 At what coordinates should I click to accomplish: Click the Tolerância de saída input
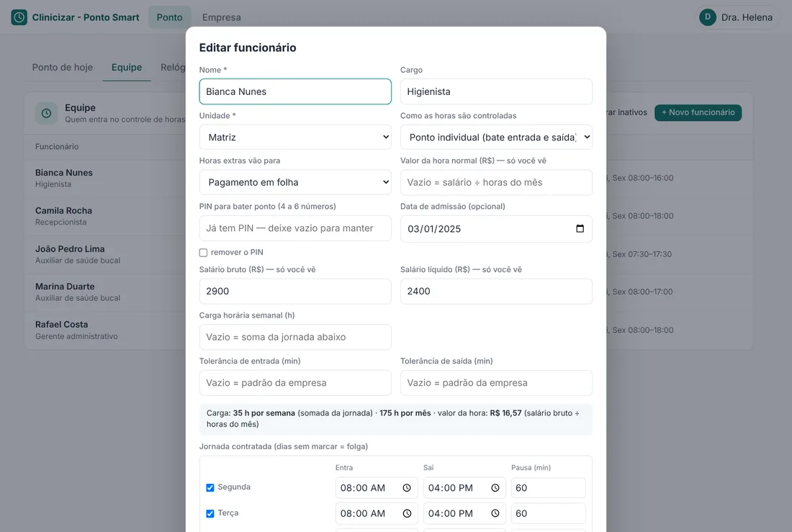(496, 383)
